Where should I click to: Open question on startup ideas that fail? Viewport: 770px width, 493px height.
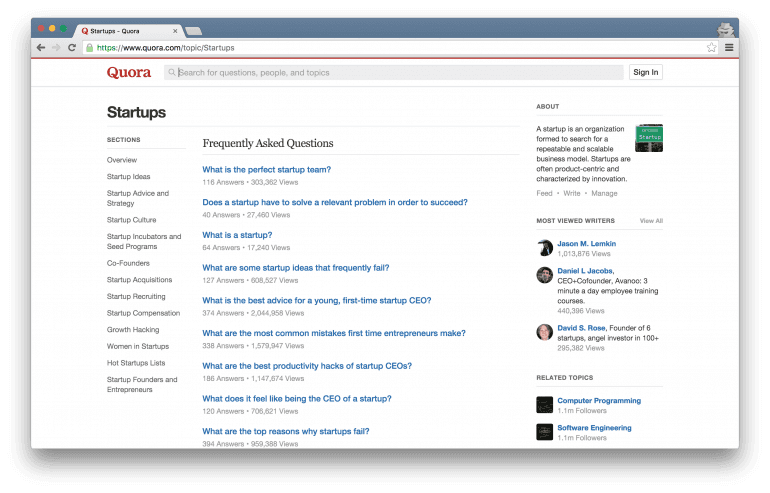[296, 268]
